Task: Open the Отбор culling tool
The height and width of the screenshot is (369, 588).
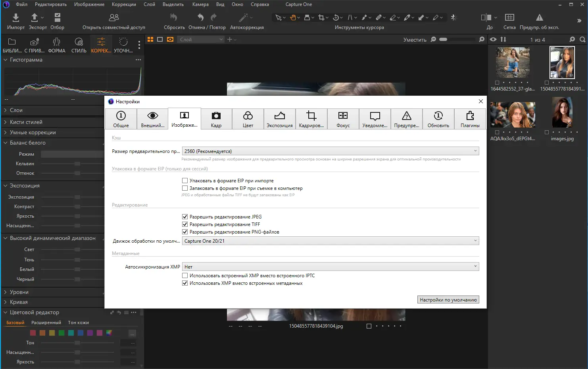Action: [x=58, y=17]
